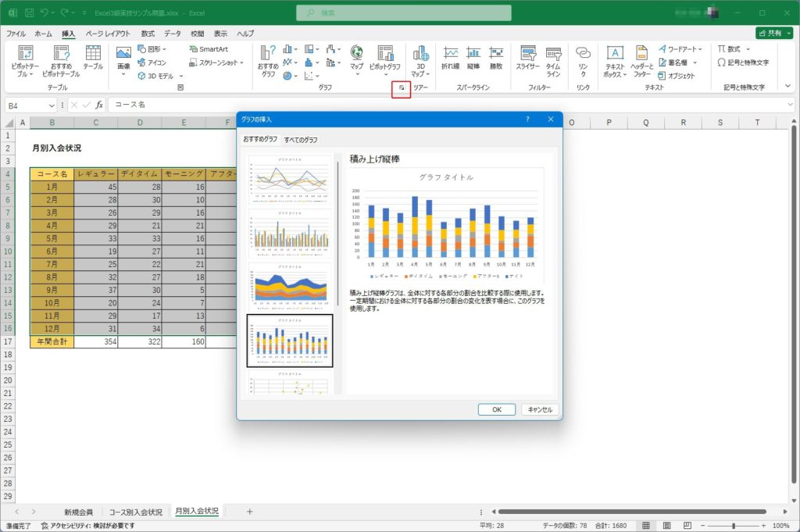Open the Map (マップ) chart dropdown
This screenshot has height=532, width=800.
coord(356,59)
